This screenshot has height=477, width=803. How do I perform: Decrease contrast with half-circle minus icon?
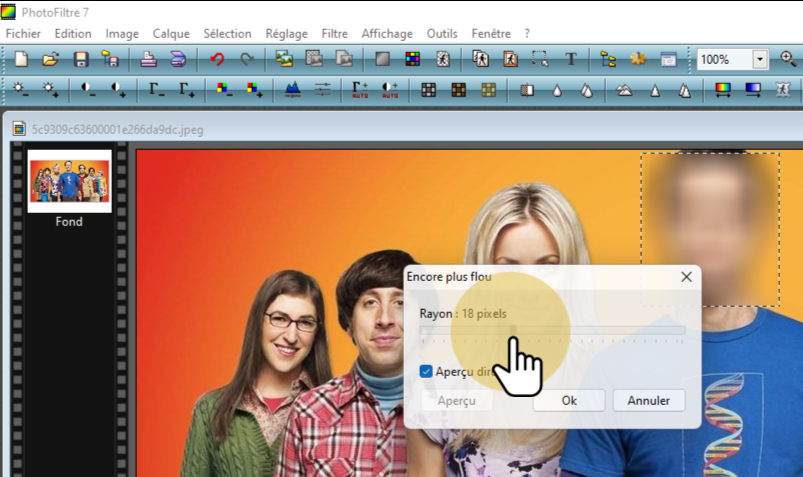(x=88, y=90)
